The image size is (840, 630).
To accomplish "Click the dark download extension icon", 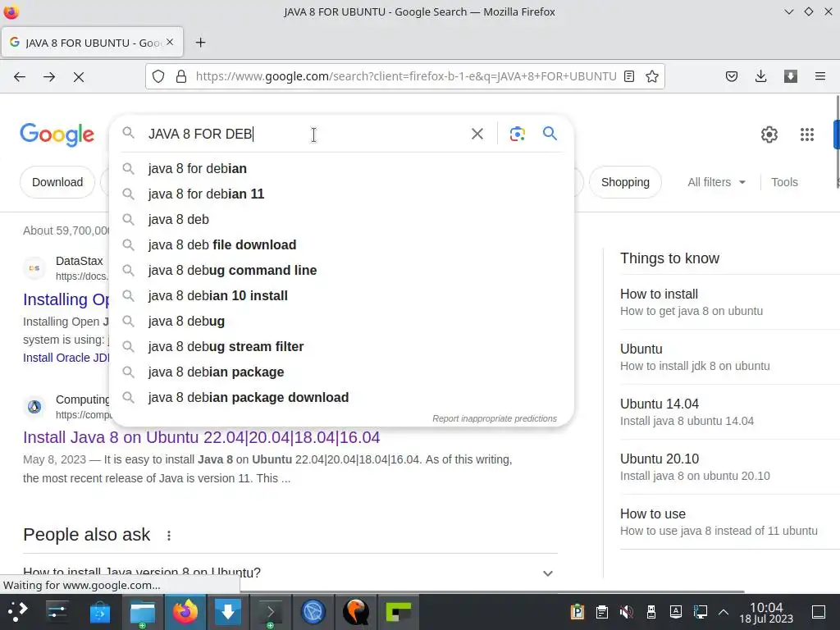I will [x=791, y=76].
